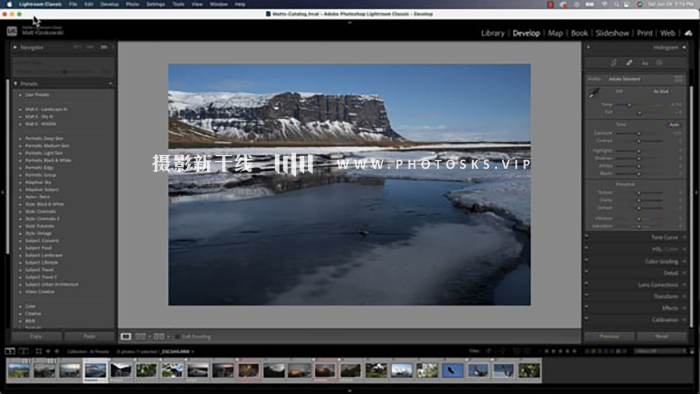Screen dimensions: 700x394
Task: Open the Crop Overlay tool
Action: tap(614, 63)
